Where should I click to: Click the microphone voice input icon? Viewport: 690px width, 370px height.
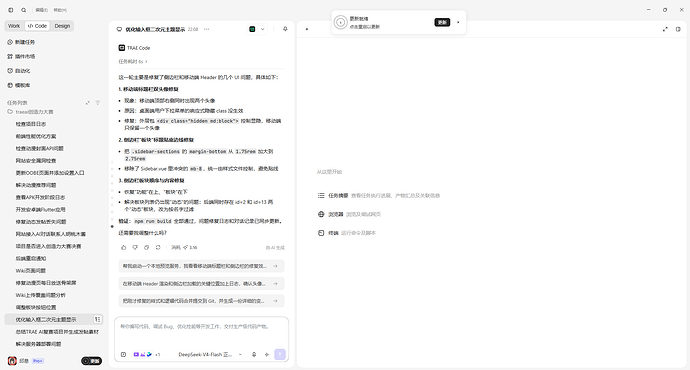point(254,355)
